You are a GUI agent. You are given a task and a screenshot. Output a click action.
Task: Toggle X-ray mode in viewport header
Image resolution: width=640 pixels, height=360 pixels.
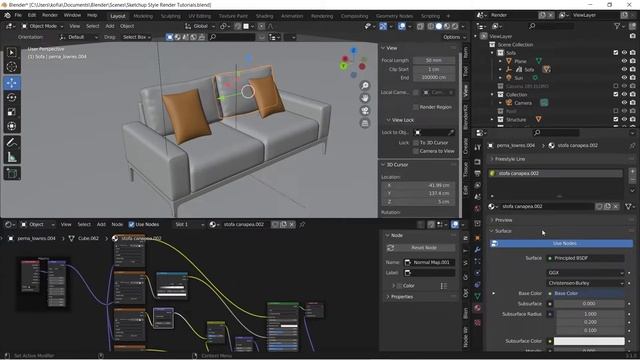point(420,26)
